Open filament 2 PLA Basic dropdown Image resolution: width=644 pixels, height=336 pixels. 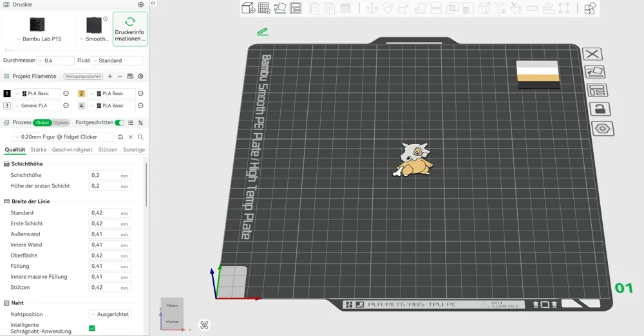[111, 93]
